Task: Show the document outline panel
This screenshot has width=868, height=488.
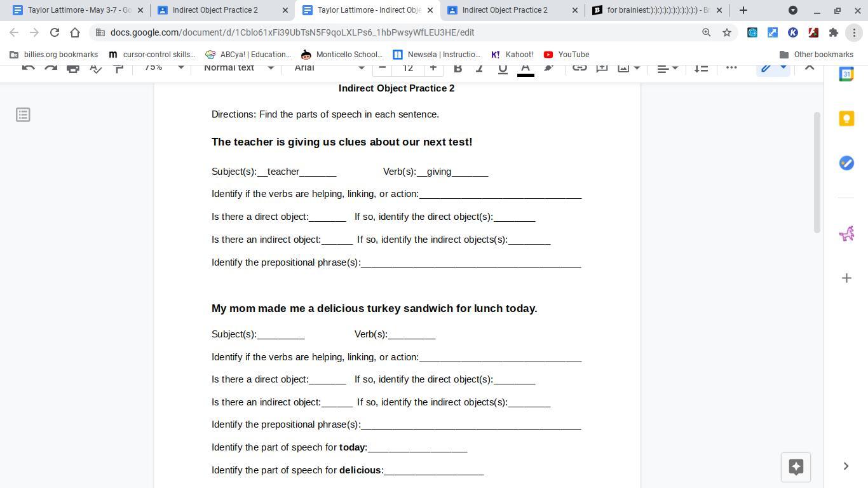Action: (23, 115)
